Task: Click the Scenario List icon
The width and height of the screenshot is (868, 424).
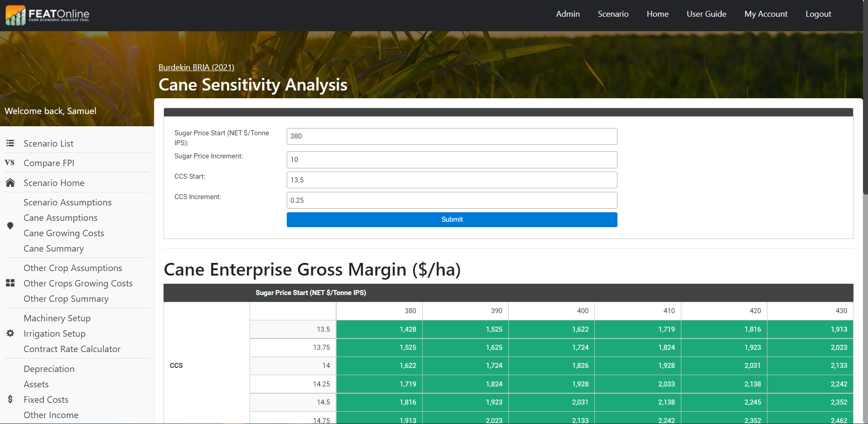Action: tap(10, 143)
